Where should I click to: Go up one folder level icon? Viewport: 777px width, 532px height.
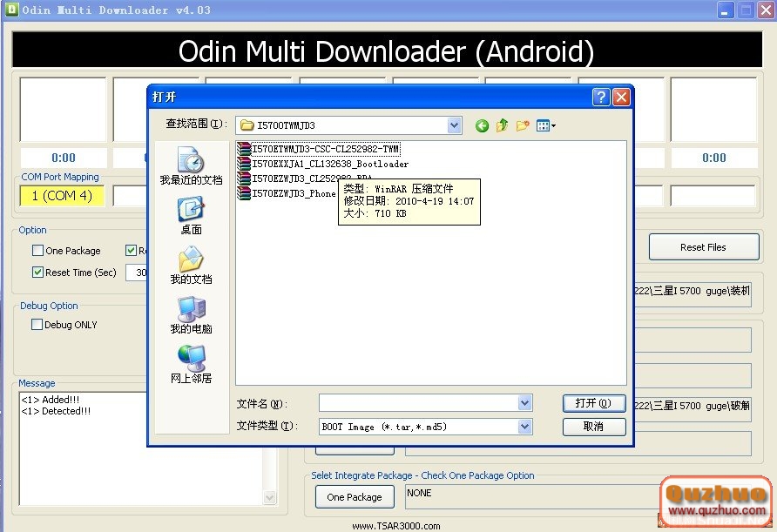502,125
